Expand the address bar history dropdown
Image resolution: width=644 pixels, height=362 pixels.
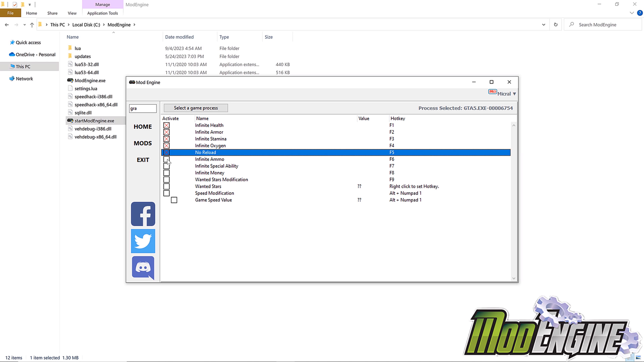pos(544,24)
